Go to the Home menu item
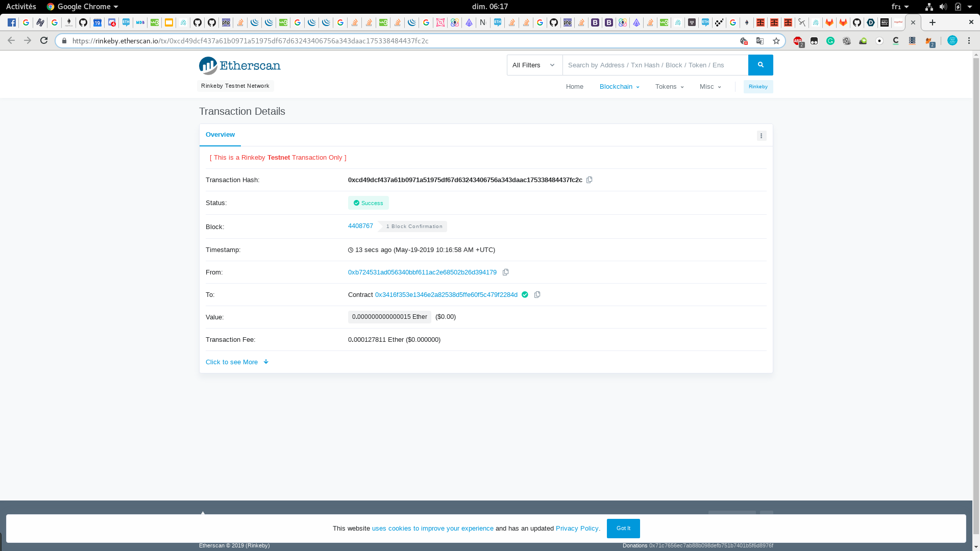 click(x=574, y=87)
